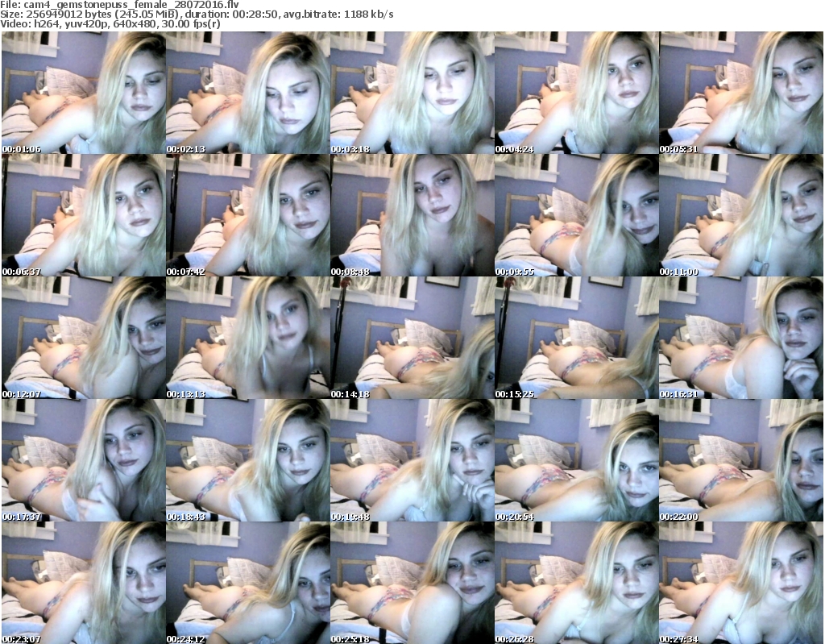
Task: Pick the frame stamped 00:14:18
Action: pyautogui.click(x=412, y=338)
